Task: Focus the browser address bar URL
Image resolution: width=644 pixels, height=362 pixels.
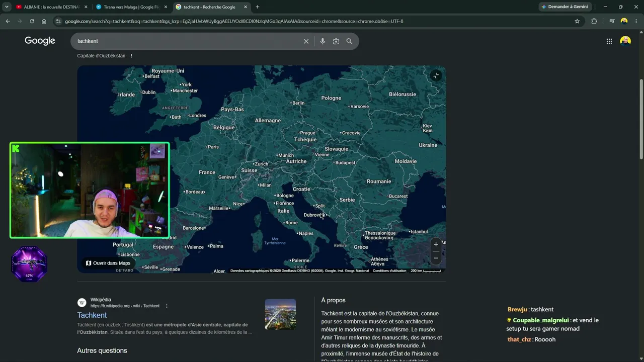Action: (317, 21)
